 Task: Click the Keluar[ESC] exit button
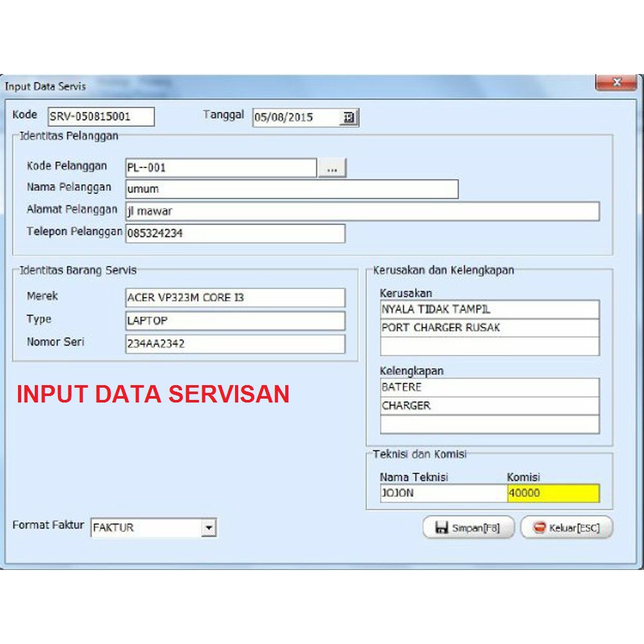(567, 528)
